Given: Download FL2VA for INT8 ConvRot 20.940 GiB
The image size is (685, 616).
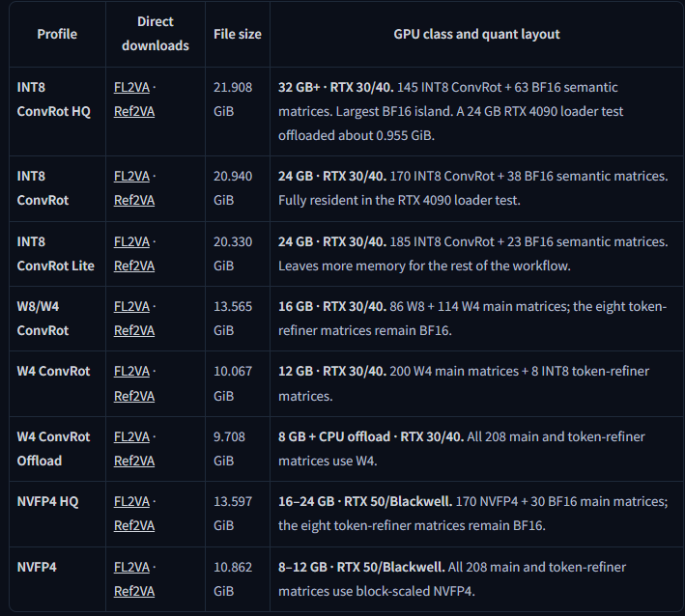Looking at the screenshot, I should pyautogui.click(x=131, y=176).
